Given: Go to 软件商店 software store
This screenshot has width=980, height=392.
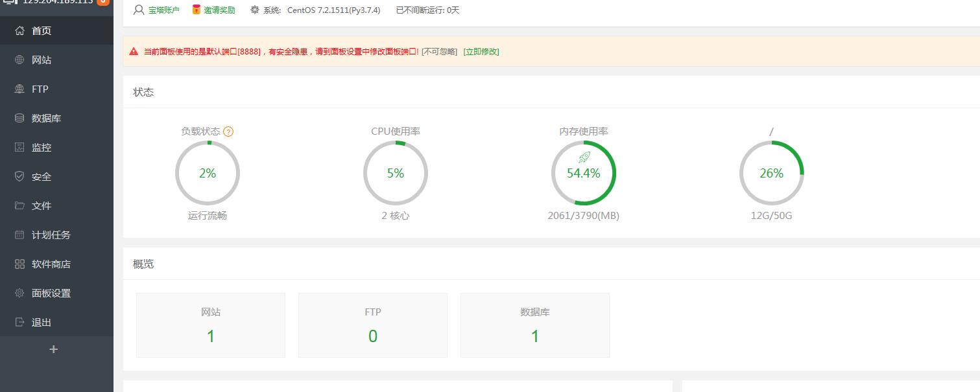Looking at the screenshot, I should coord(51,264).
